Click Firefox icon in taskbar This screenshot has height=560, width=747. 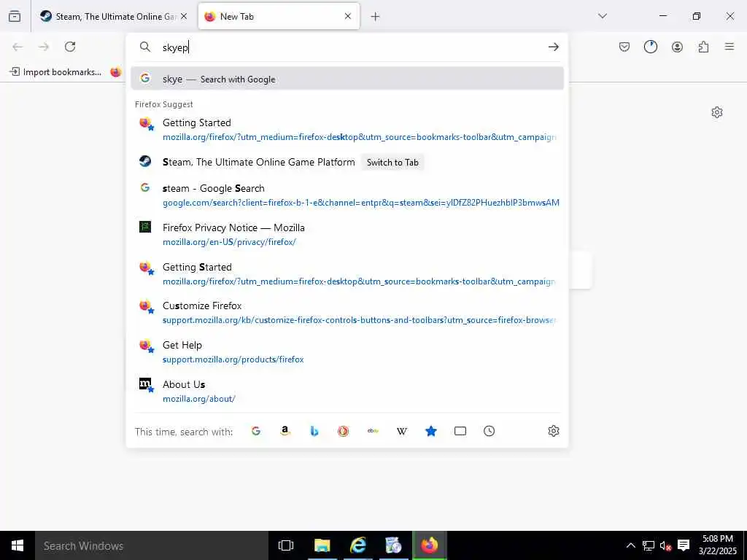[429, 545]
